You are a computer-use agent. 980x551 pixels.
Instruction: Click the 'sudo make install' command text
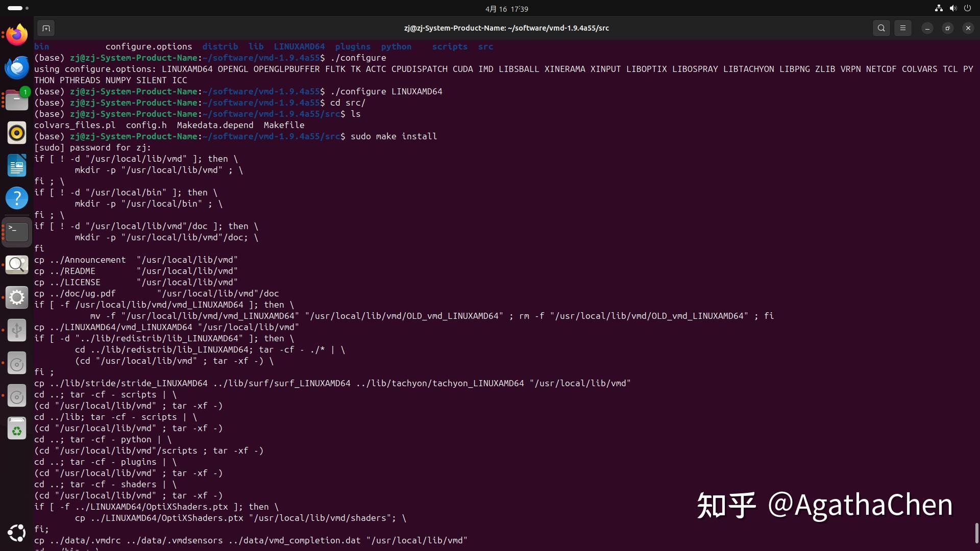coord(394,136)
